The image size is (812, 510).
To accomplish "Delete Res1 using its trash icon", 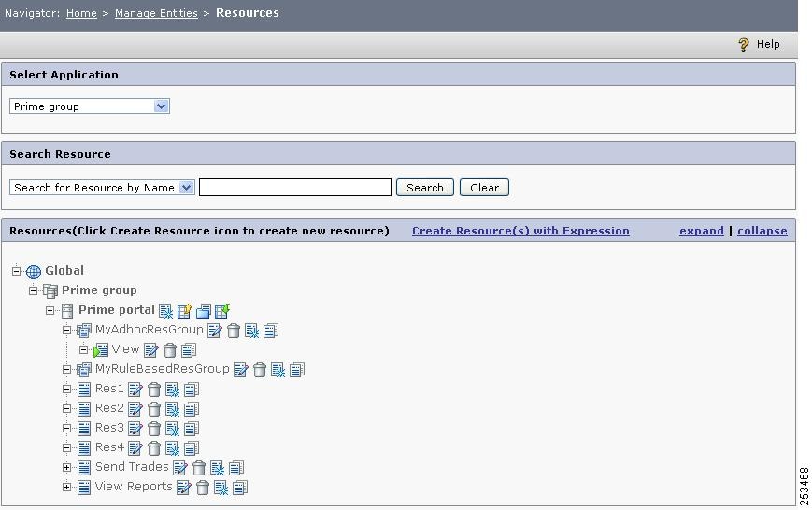I will pyautogui.click(x=154, y=390).
